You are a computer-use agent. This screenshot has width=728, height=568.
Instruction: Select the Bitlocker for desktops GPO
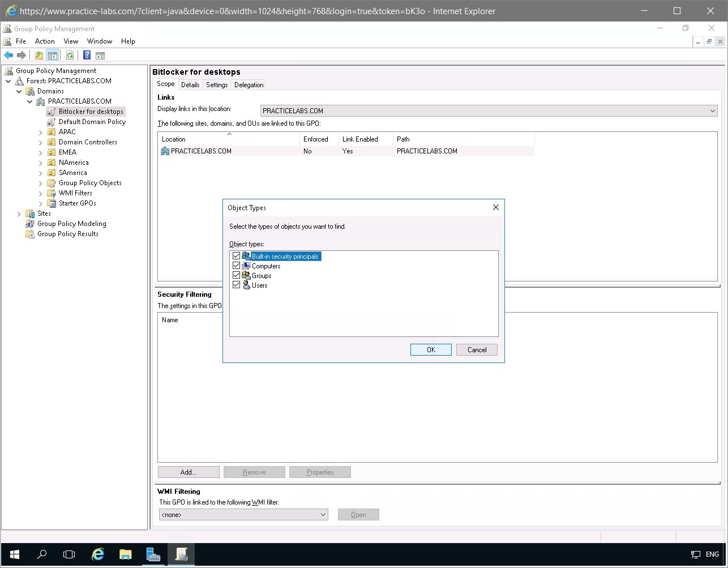[x=90, y=111]
